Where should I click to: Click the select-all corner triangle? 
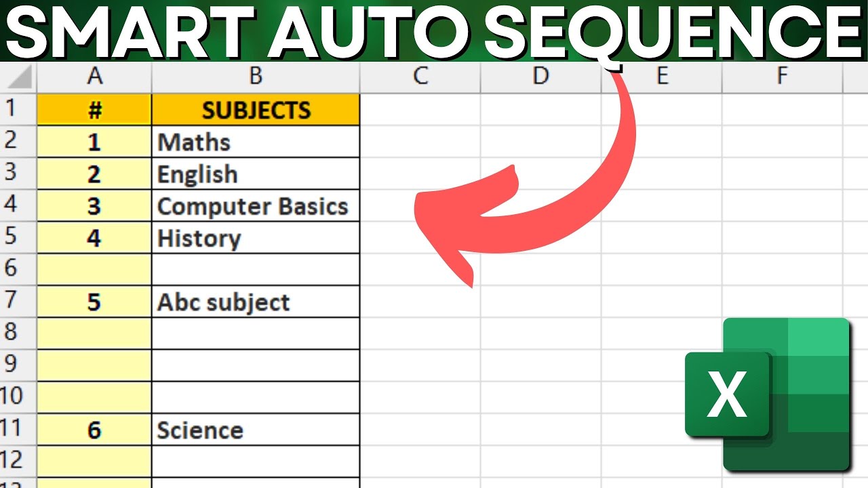click(18, 77)
